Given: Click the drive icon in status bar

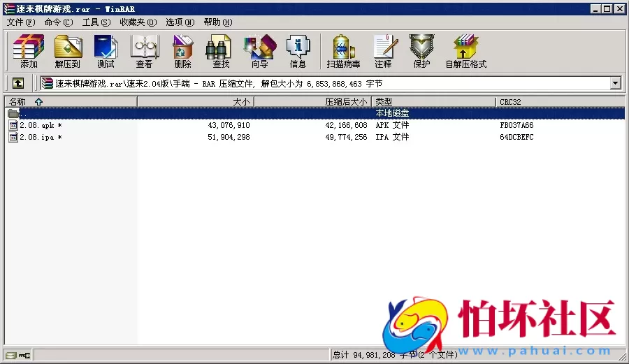Looking at the screenshot, I should (11, 355).
